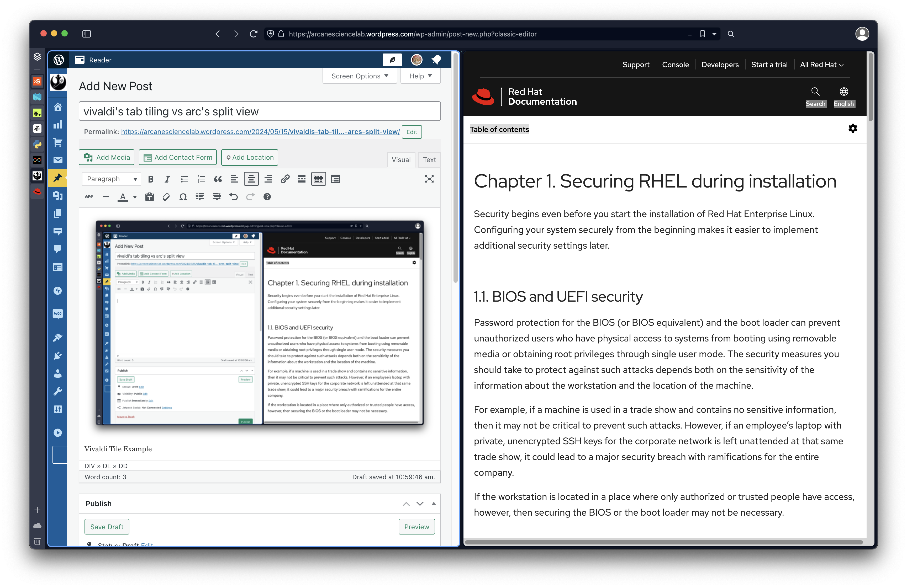The width and height of the screenshot is (907, 588).
Task: Toggle the browser sidebar panel icon
Action: click(87, 34)
